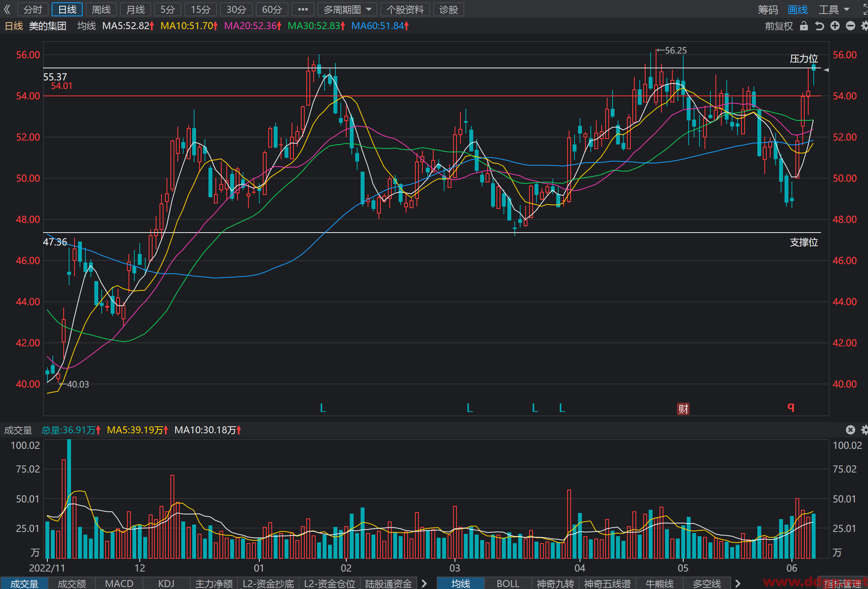Select the 神奇九转 overlay tab

(x=556, y=583)
